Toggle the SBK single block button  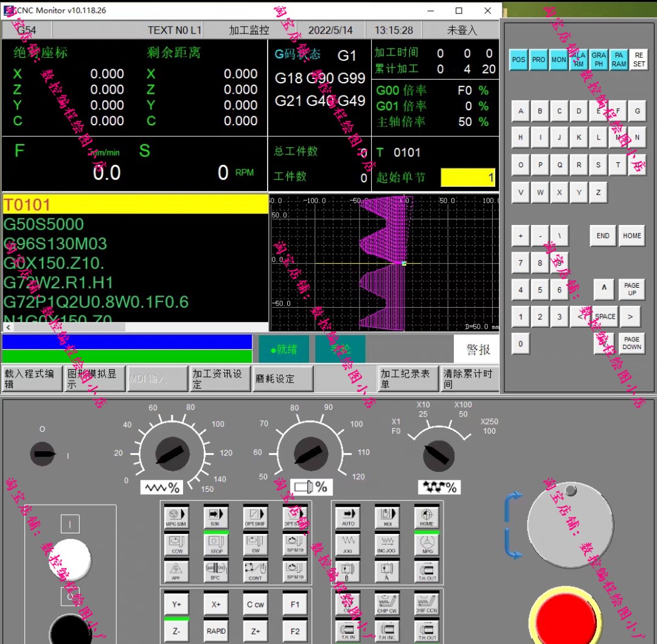[x=216, y=518]
